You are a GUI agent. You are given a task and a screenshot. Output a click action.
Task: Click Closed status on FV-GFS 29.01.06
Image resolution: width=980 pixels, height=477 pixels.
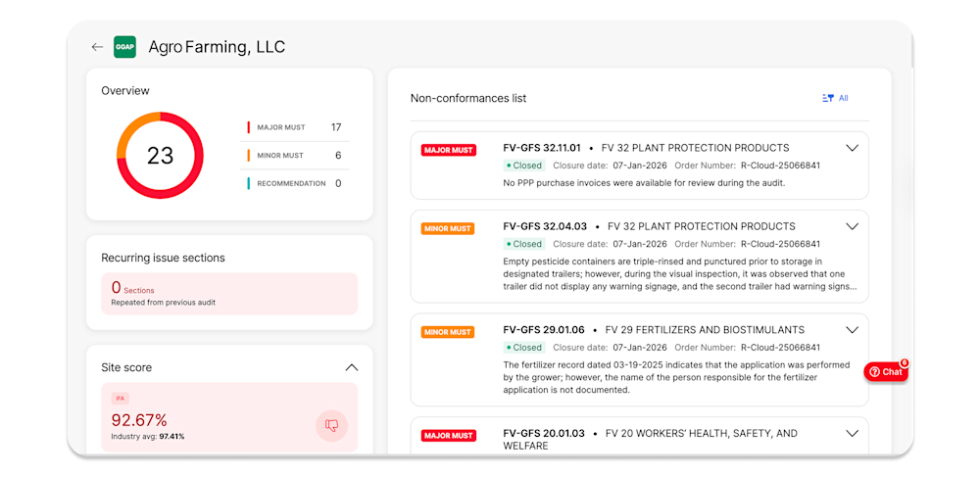(524, 347)
